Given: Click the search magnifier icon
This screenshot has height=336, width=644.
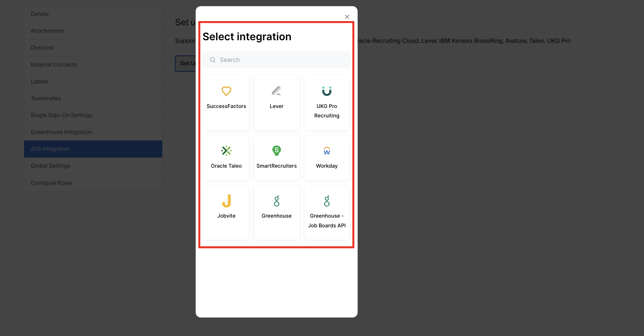Looking at the screenshot, I should 213,60.
